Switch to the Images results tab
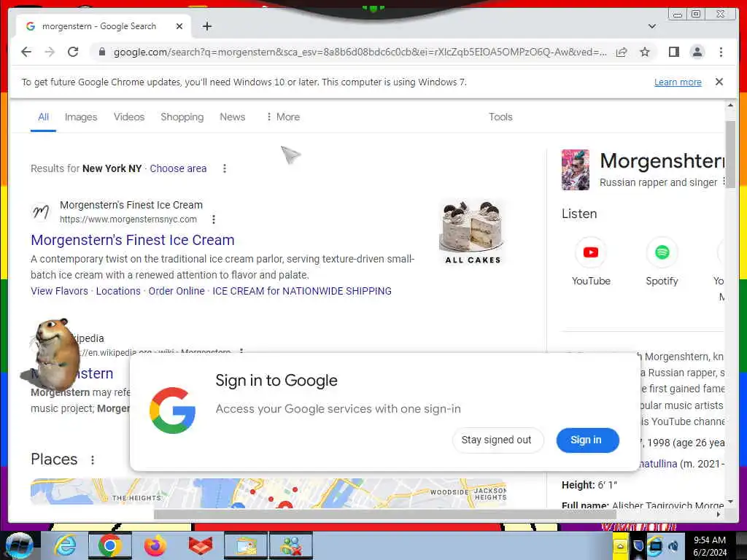Image resolution: width=747 pixels, height=560 pixels. pos(81,117)
